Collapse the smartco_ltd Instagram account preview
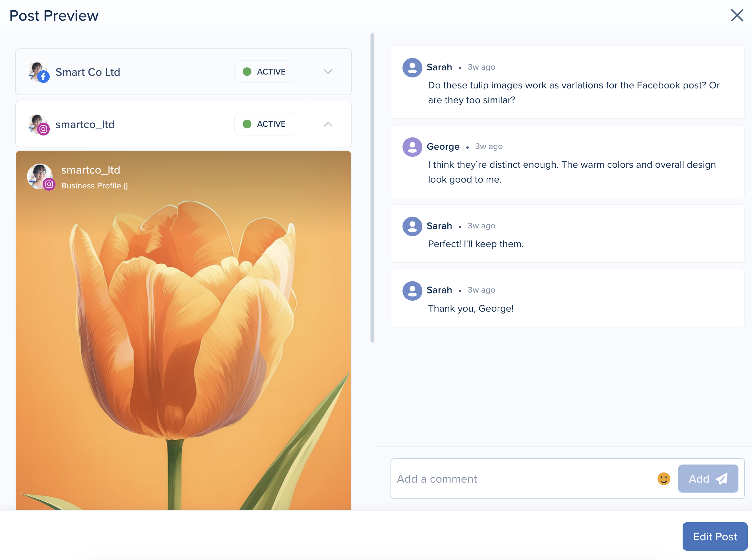Image resolution: width=752 pixels, height=560 pixels. [328, 124]
